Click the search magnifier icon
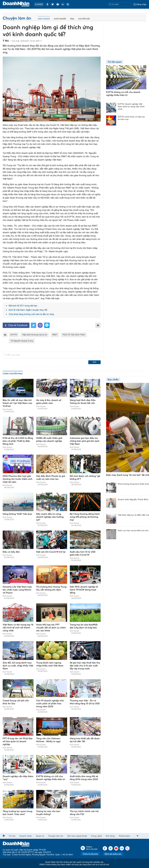149x868 pixels. point(110,4)
